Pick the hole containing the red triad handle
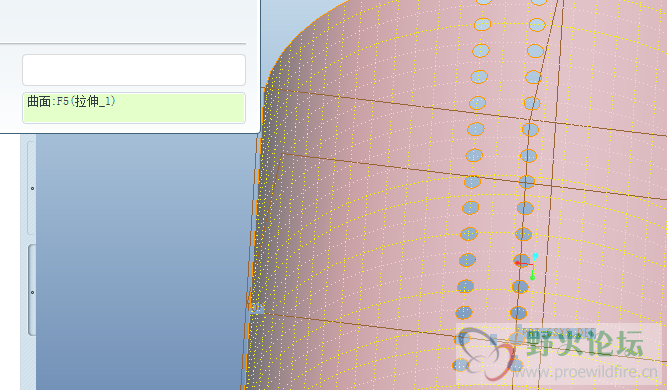 [522, 260]
